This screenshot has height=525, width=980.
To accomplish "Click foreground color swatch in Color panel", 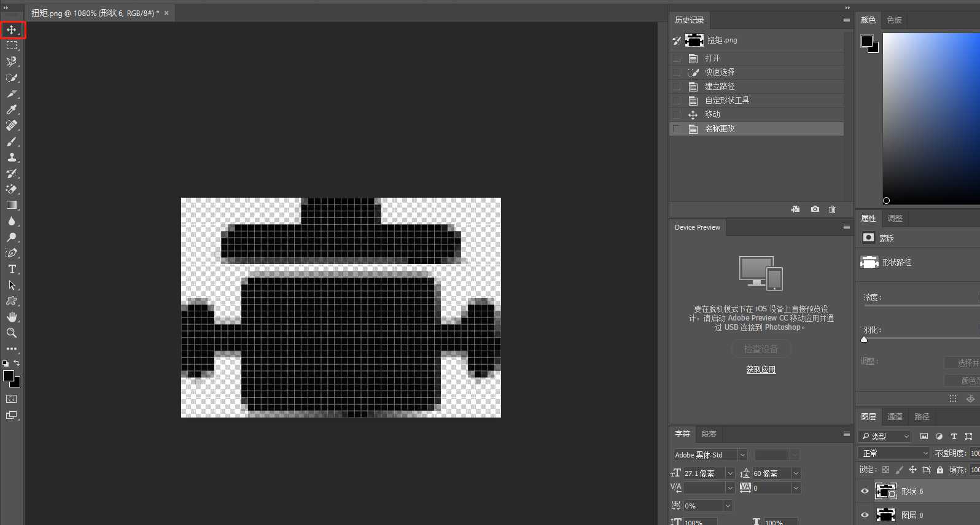I will 867,41.
